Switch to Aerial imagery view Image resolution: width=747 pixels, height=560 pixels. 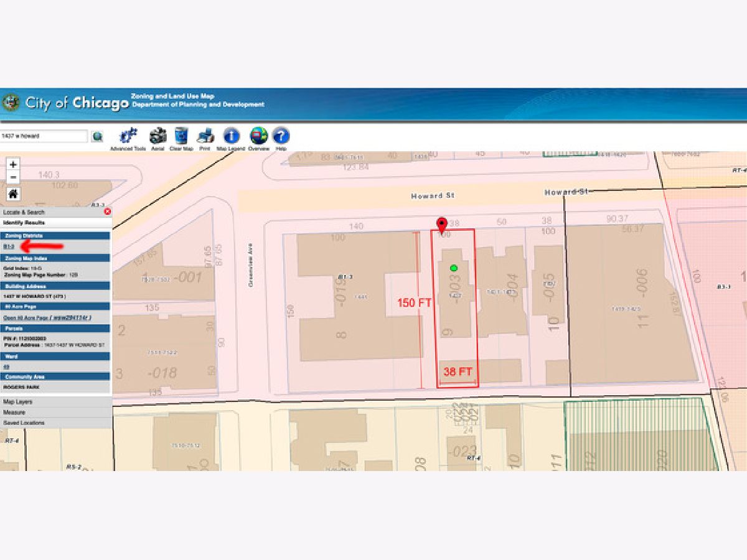click(x=158, y=136)
